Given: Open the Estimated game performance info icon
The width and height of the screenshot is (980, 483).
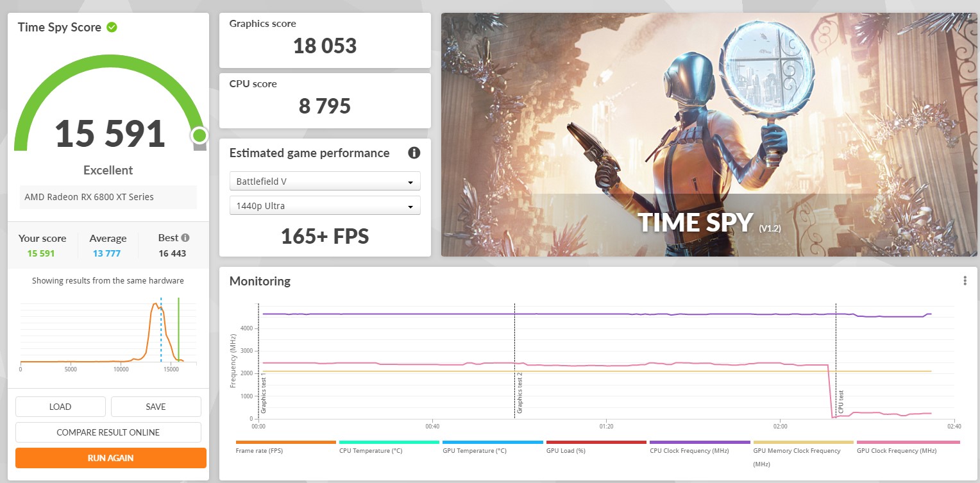Looking at the screenshot, I should click(414, 153).
